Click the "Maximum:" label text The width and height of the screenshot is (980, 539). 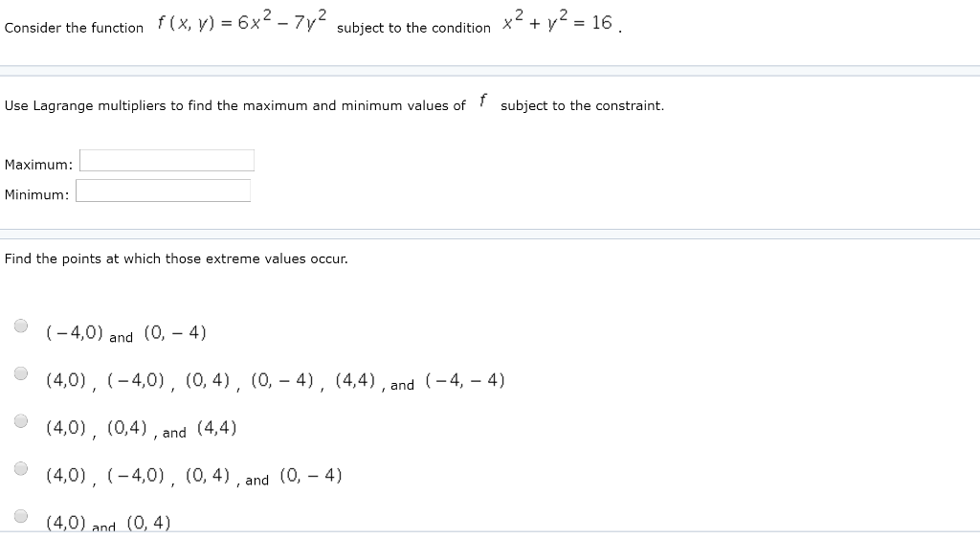point(38,165)
